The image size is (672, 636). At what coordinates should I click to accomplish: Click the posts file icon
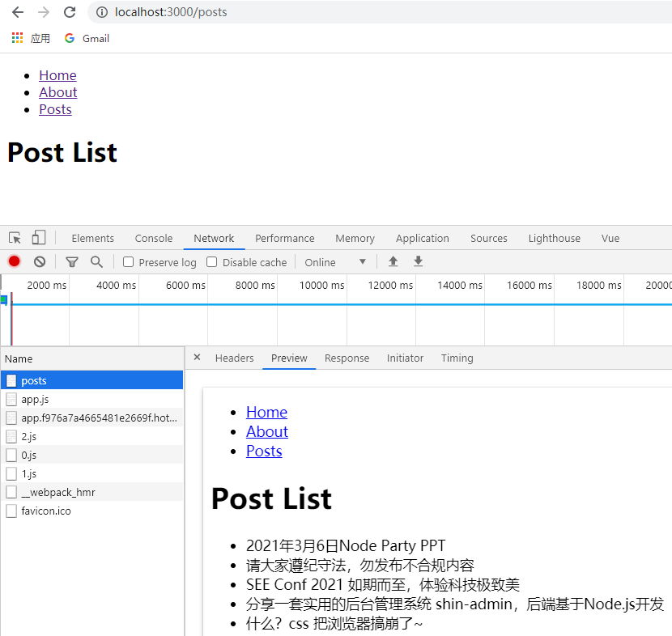click(11, 381)
